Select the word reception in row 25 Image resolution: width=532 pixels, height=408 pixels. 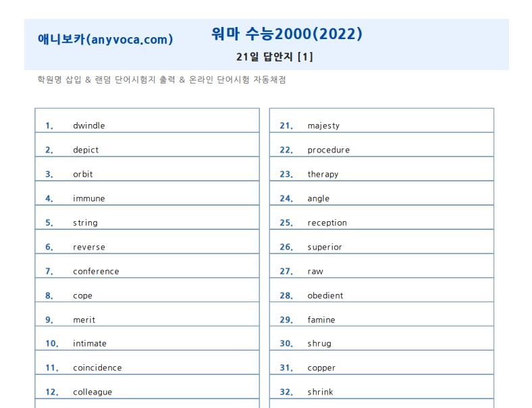point(327,223)
